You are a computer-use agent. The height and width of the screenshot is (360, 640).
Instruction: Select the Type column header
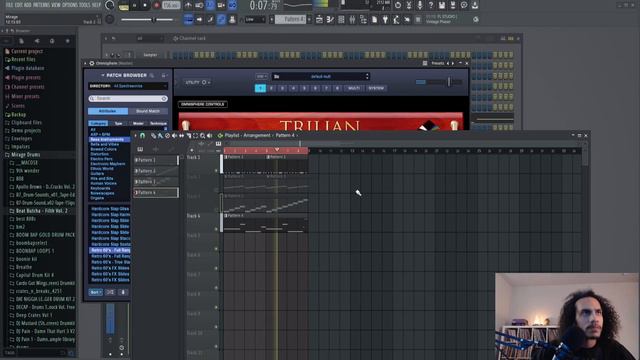click(118, 123)
